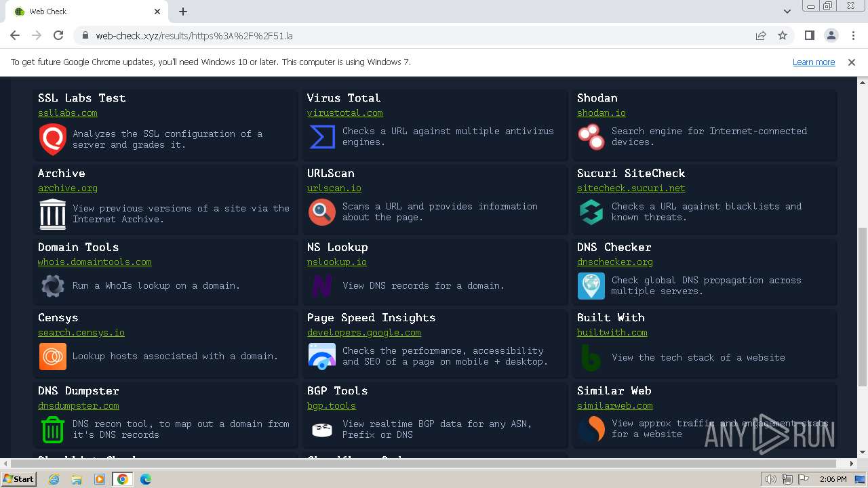Image resolution: width=868 pixels, height=488 pixels.
Task: Open Microsoft Edge from the taskbar
Action: [x=145, y=479]
